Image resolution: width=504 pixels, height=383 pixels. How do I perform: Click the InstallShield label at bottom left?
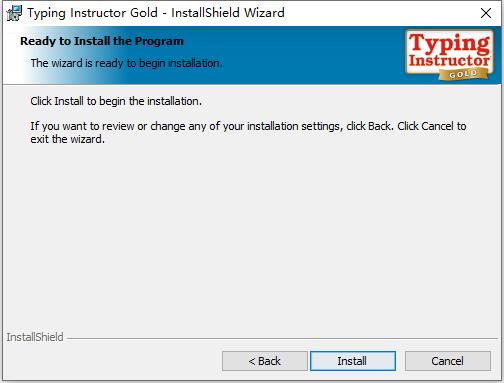[35, 337]
